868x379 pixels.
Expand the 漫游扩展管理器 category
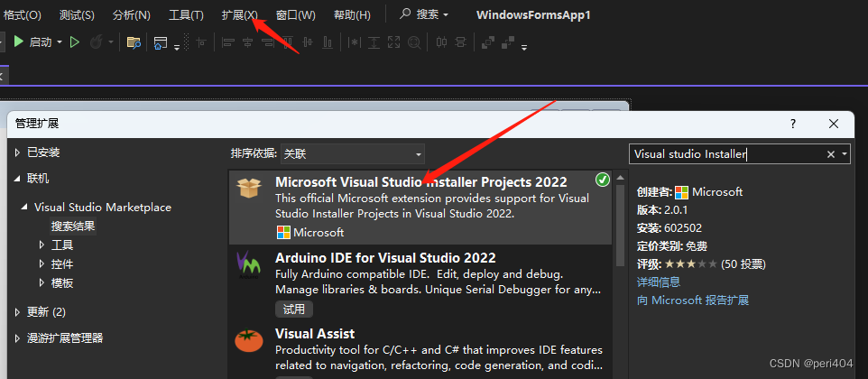(17, 338)
